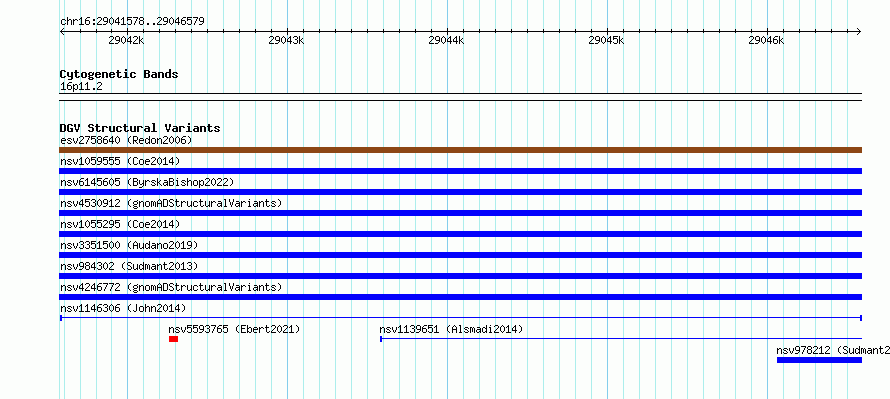Screen dimensions: 890x399
Task: Open the nsv984302 (Sudmant2013) label
Action: (x=129, y=266)
